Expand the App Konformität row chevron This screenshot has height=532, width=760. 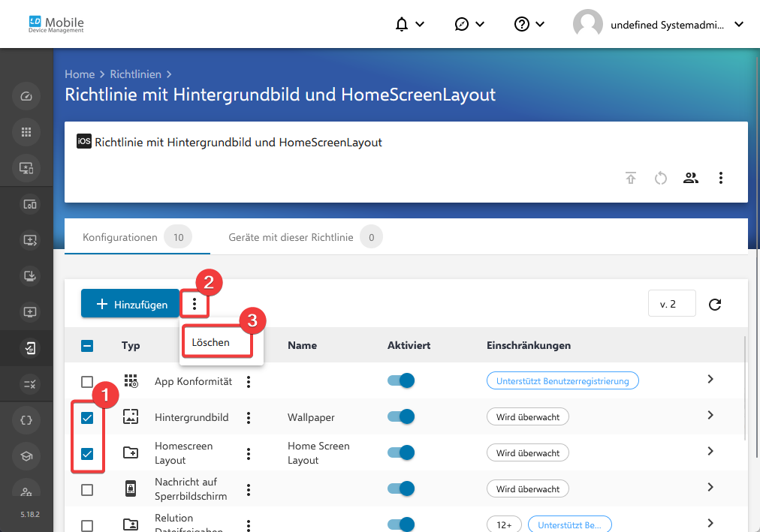710,379
